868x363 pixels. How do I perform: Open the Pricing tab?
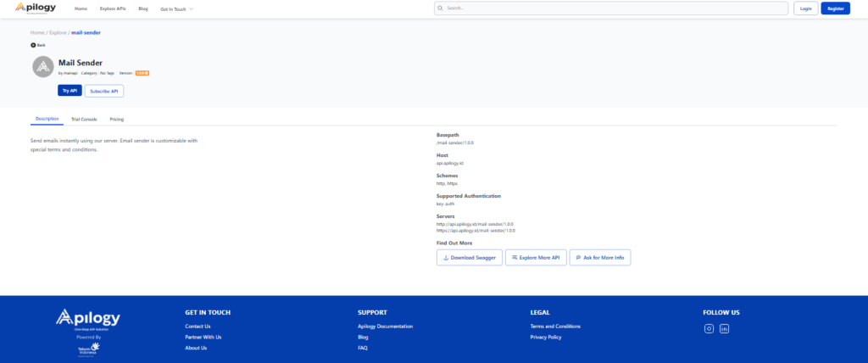coord(117,120)
